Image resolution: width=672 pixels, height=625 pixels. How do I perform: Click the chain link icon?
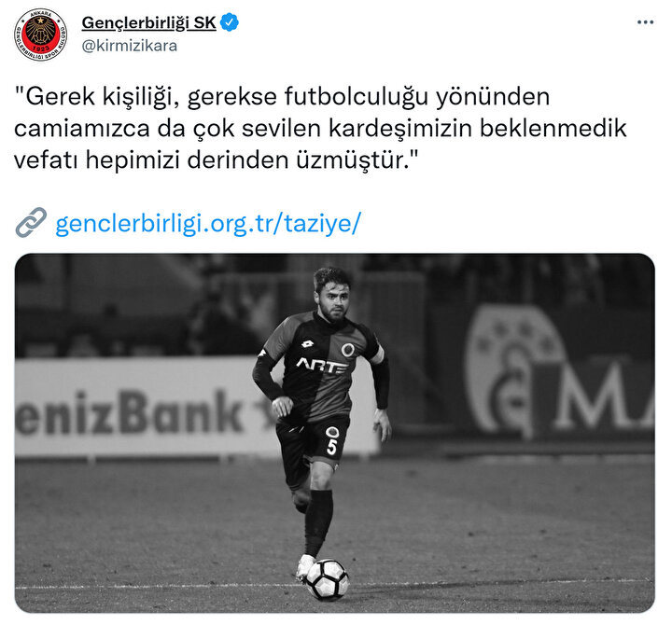click(31, 222)
